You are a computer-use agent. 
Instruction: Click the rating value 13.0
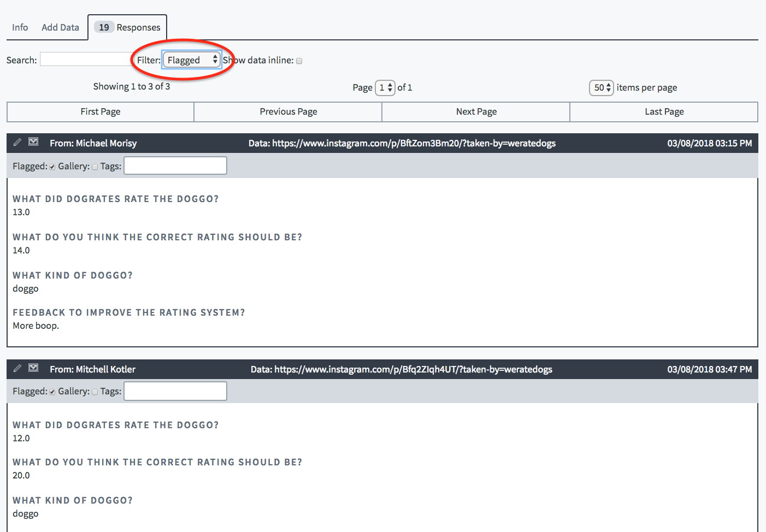pyautogui.click(x=21, y=212)
